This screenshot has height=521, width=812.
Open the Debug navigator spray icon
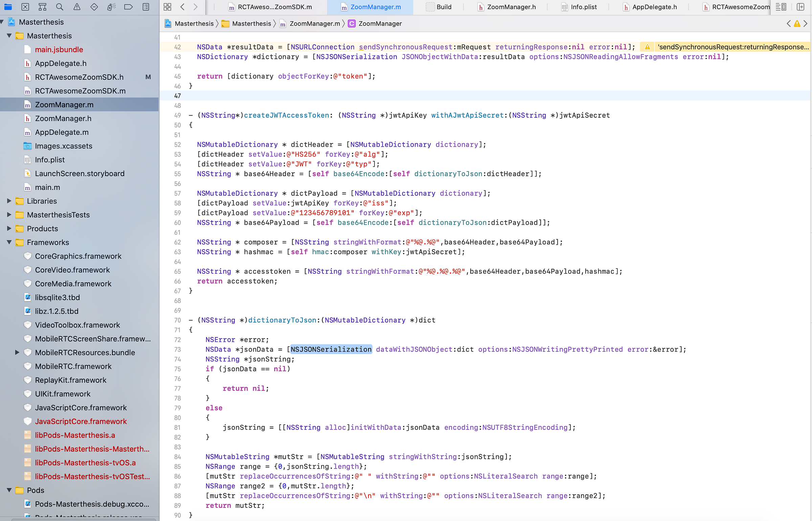[x=111, y=7]
